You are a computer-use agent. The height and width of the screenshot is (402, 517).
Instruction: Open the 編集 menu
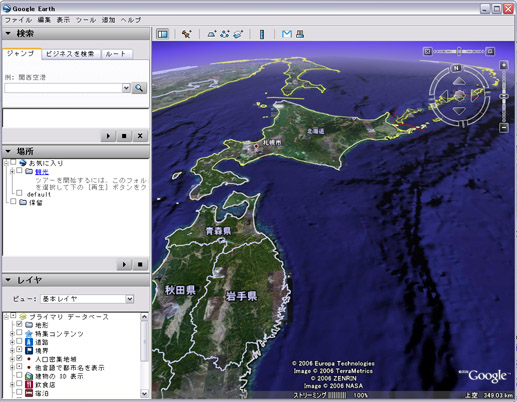point(44,20)
